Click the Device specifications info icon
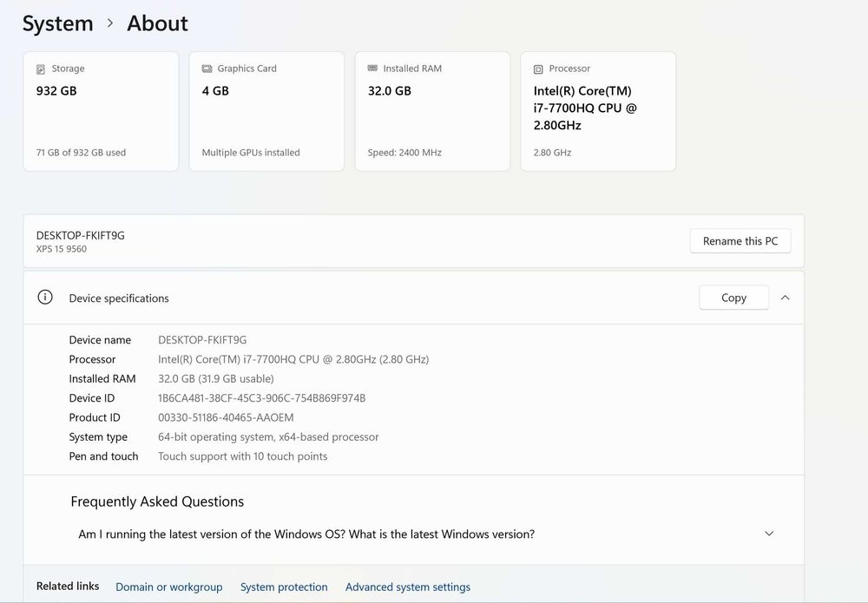The height and width of the screenshot is (603, 868). (45, 298)
